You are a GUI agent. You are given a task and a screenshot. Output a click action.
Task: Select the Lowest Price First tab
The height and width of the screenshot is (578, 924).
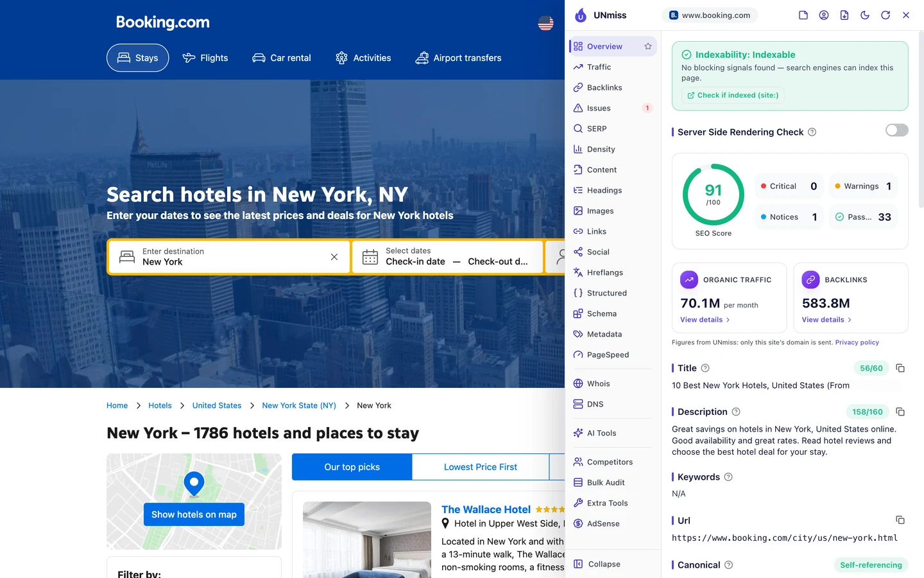[x=481, y=467]
